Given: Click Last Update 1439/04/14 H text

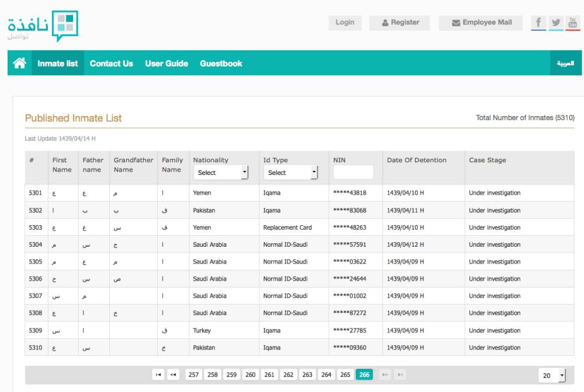Looking at the screenshot, I should [60, 138].
